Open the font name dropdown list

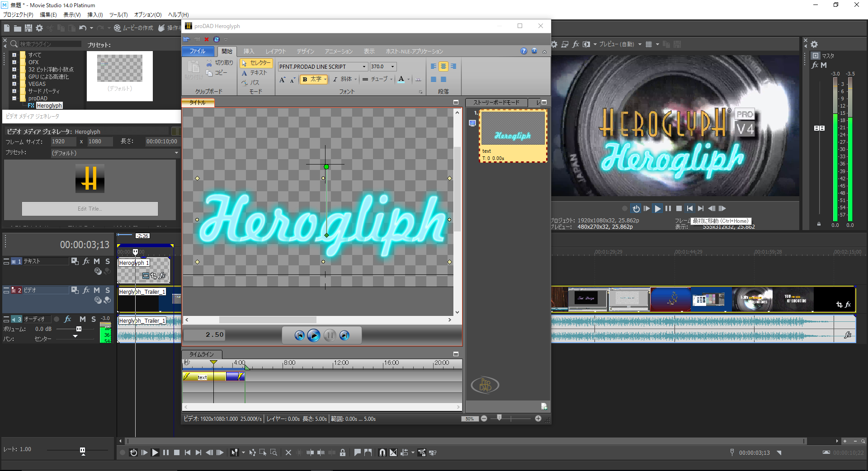point(364,66)
